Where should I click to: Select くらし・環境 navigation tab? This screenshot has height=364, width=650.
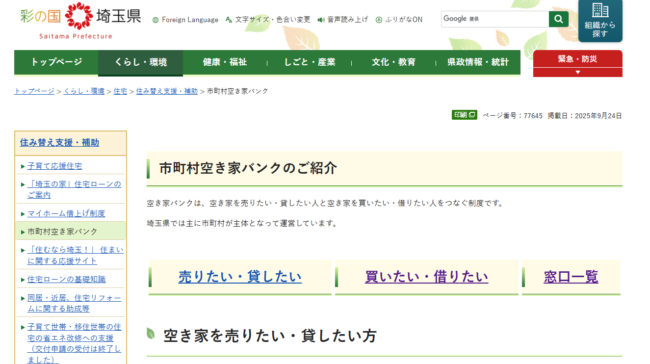[141, 63]
